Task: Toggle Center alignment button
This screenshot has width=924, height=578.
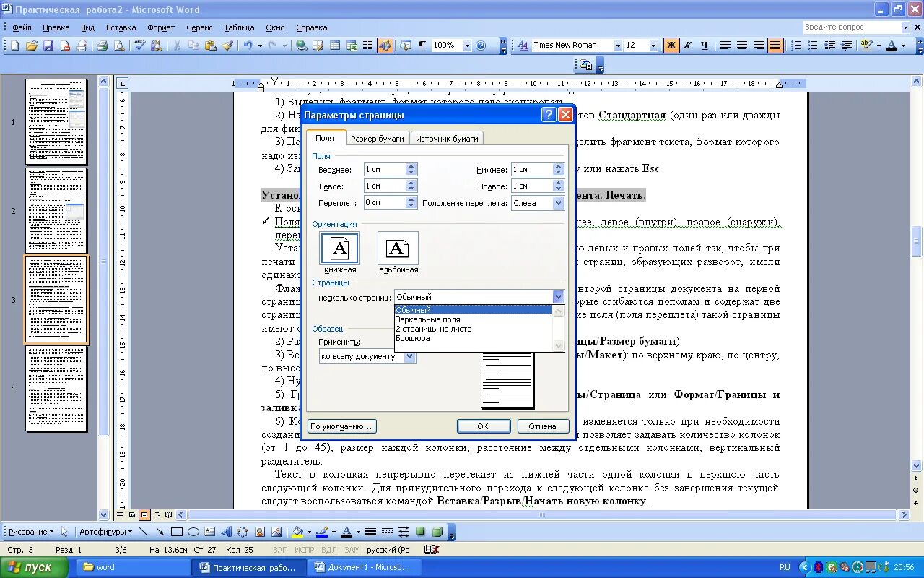Action: (742, 46)
